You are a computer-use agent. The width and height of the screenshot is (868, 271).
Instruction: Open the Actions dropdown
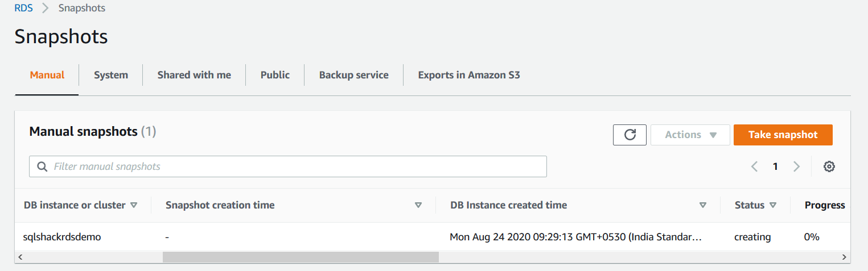click(690, 135)
